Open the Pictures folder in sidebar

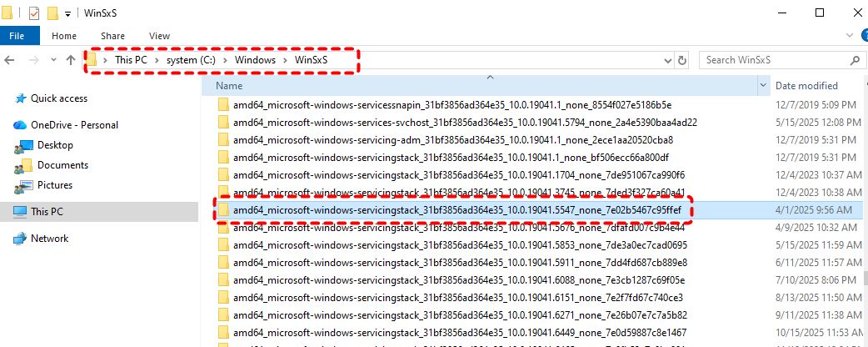click(54, 185)
